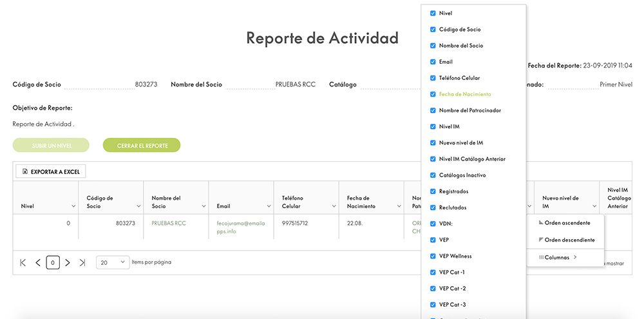Go to the previous page arrow
Viewport: 644px width, 319px height.
38,262
